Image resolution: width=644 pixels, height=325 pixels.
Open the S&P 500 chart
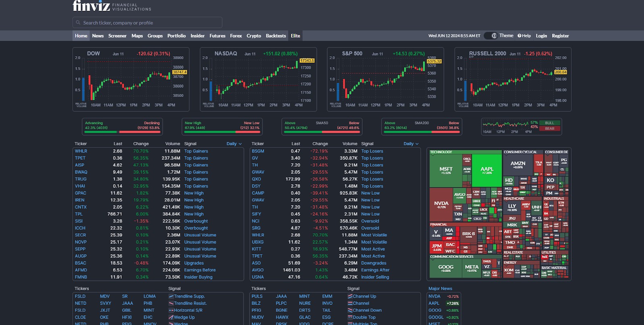click(x=386, y=79)
